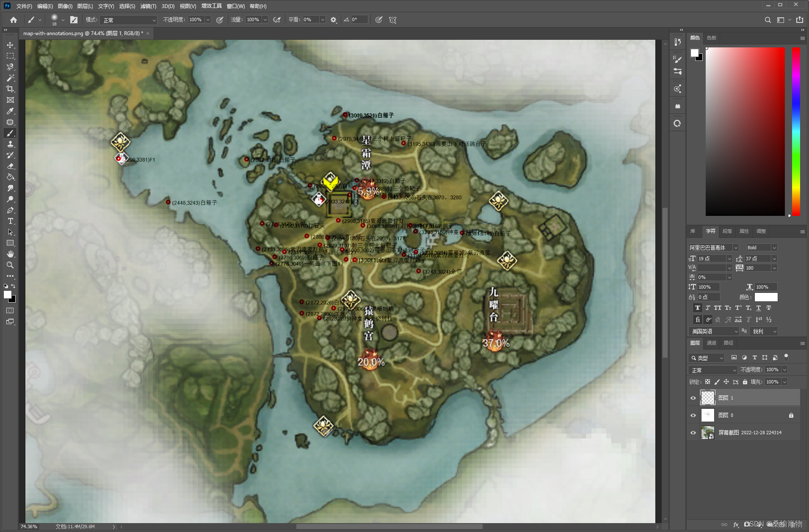809x532 pixels.
Task: Toggle visibility of layer 图层 1
Action: [693, 398]
